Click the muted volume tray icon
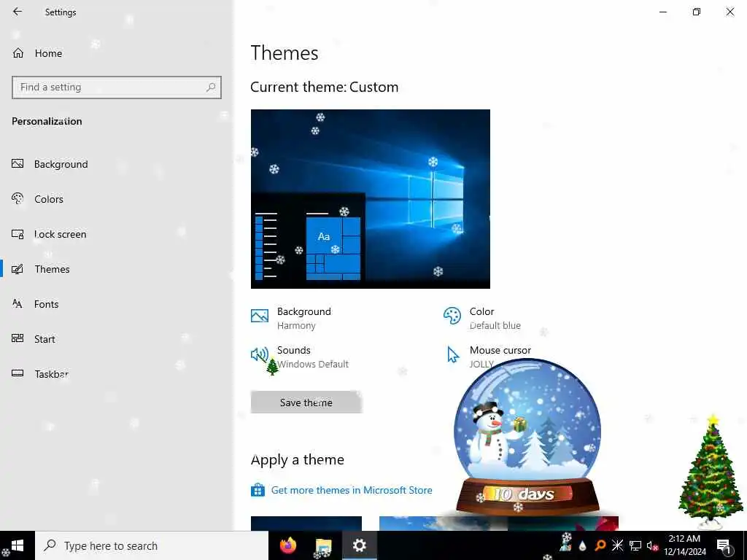Image resolution: width=747 pixels, height=560 pixels. [652, 545]
